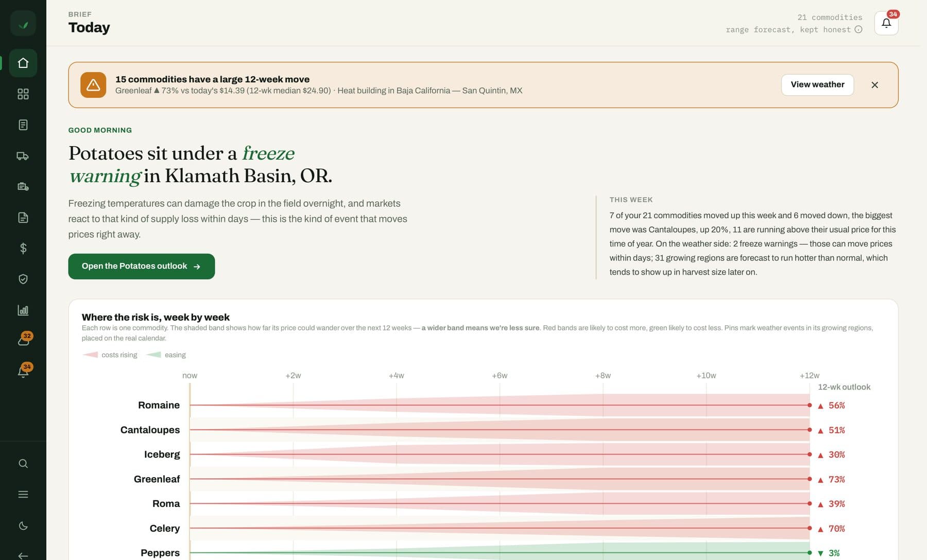This screenshot has height=560, width=927.
Task: Open the search magnifier in sidebar
Action: pos(23,463)
